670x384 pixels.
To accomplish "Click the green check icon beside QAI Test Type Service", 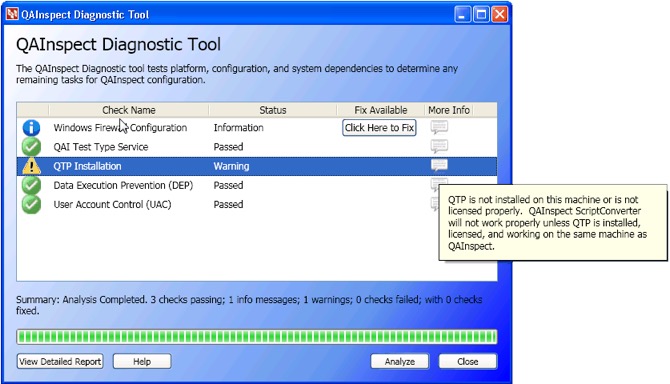I will 31,147.
